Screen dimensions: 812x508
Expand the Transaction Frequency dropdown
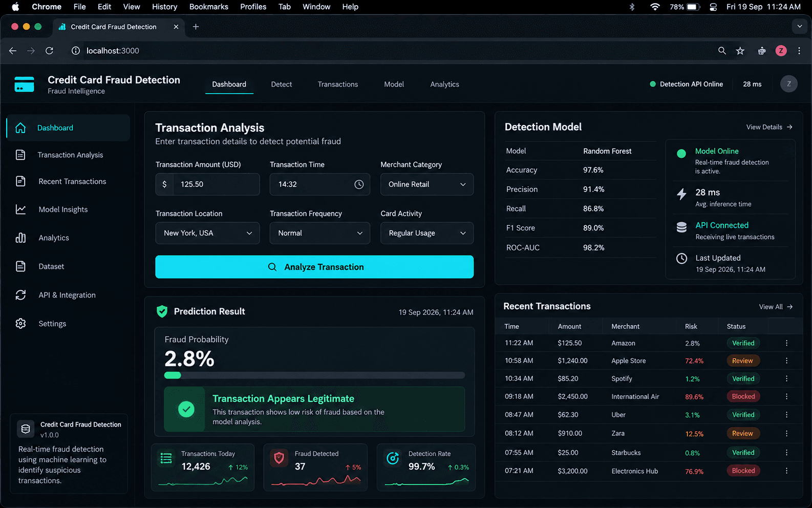pos(319,233)
